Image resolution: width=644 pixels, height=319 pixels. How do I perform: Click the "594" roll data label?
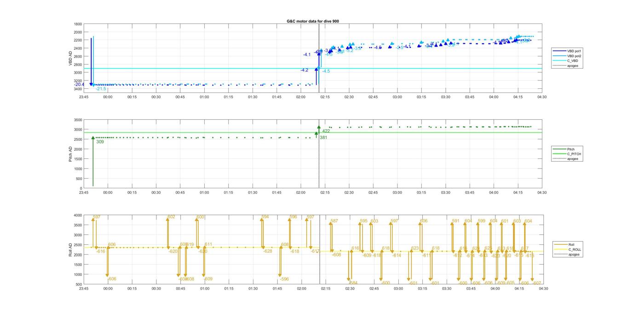(265, 217)
